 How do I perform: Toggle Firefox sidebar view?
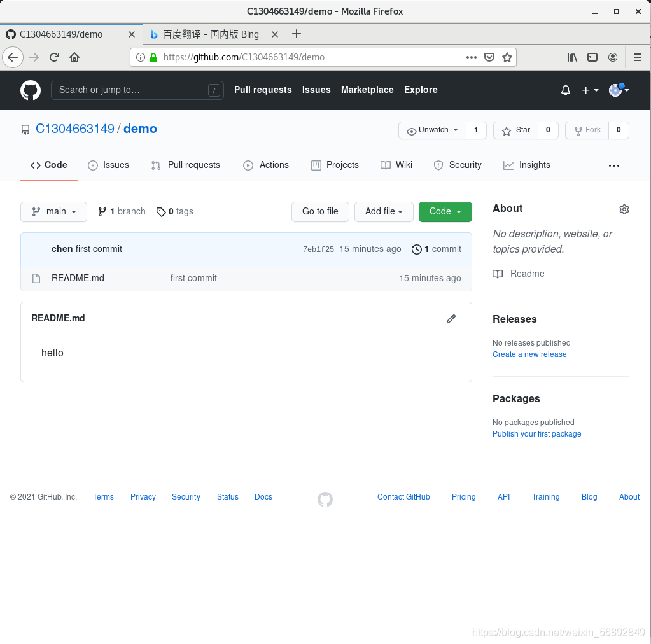pos(592,57)
